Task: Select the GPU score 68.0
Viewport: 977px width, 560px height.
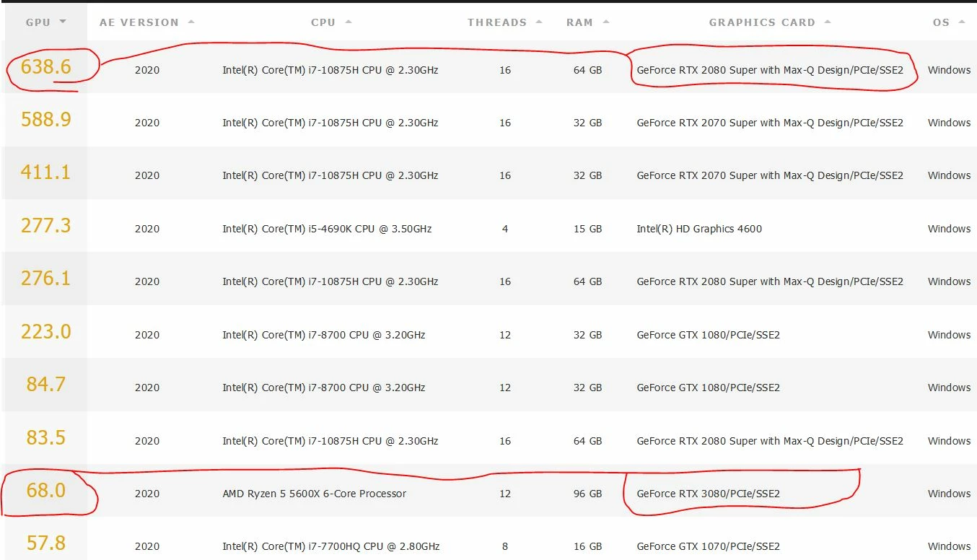Action: point(46,490)
